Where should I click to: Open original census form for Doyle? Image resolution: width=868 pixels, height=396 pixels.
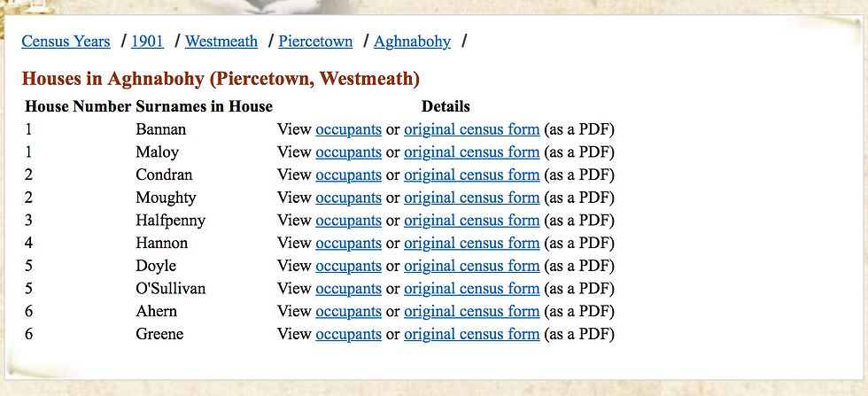pos(471,266)
